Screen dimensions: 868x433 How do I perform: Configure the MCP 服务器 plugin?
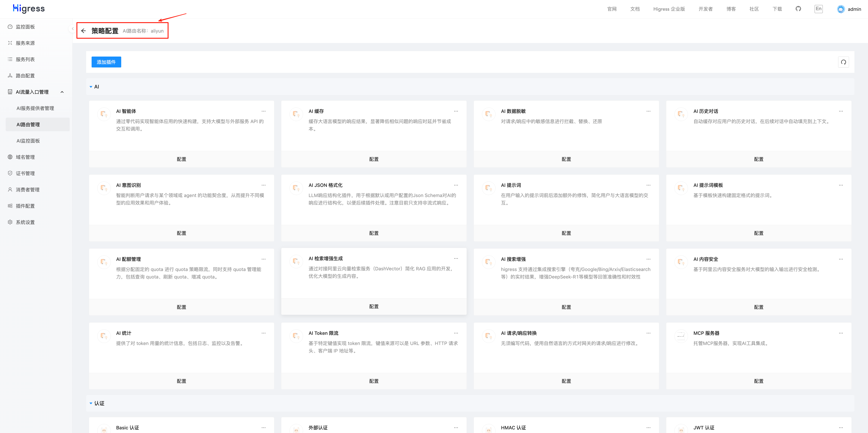[x=759, y=381]
